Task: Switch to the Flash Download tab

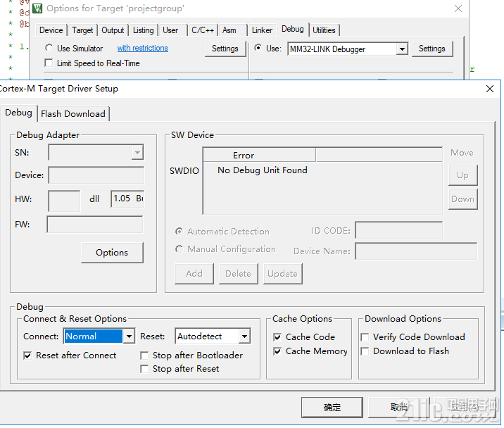Action: tap(73, 114)
